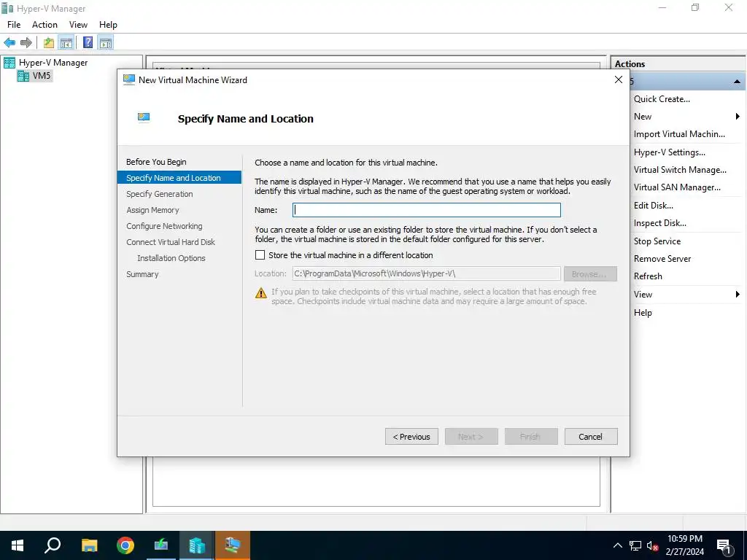Viewport: 747px width, 560px height.
Task: Click the Browse... button
Action: (590, 274)
